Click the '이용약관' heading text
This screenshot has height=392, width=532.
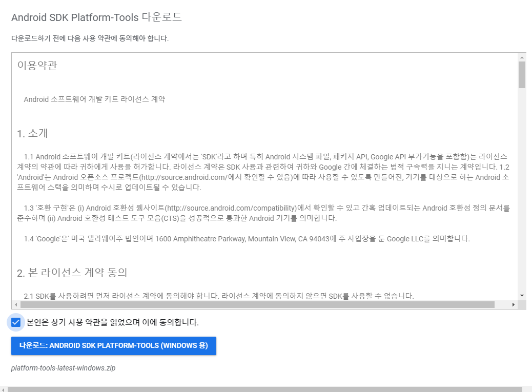click(x=37, y=65)
